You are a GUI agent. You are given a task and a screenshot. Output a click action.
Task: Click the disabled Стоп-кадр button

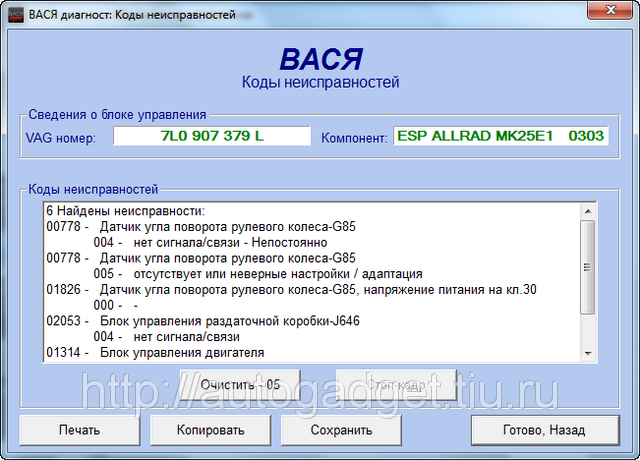tap(396, 385)
